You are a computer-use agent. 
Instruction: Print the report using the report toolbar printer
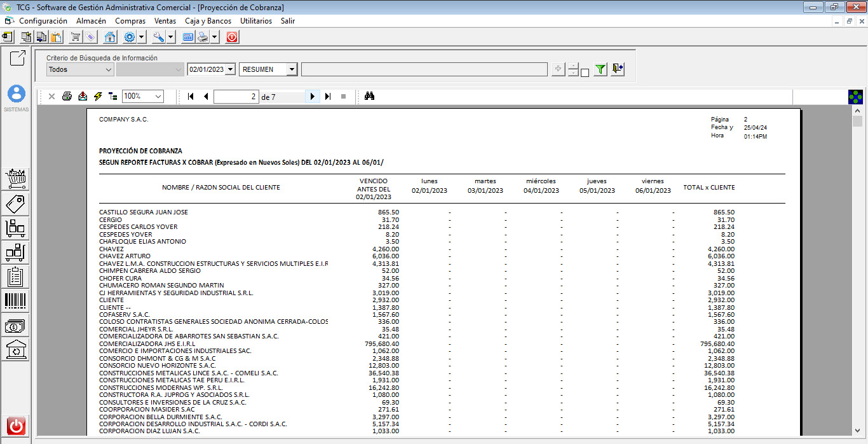click(x=67, y=97)
